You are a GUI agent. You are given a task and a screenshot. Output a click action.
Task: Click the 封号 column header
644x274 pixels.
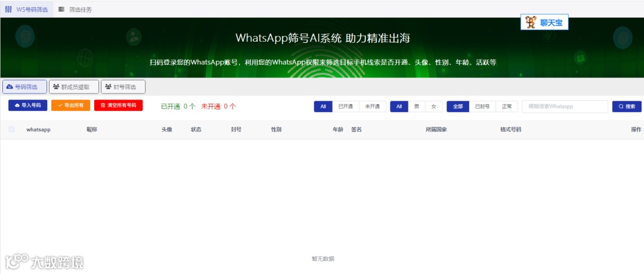pyautogui.click(x=236, y=130)
